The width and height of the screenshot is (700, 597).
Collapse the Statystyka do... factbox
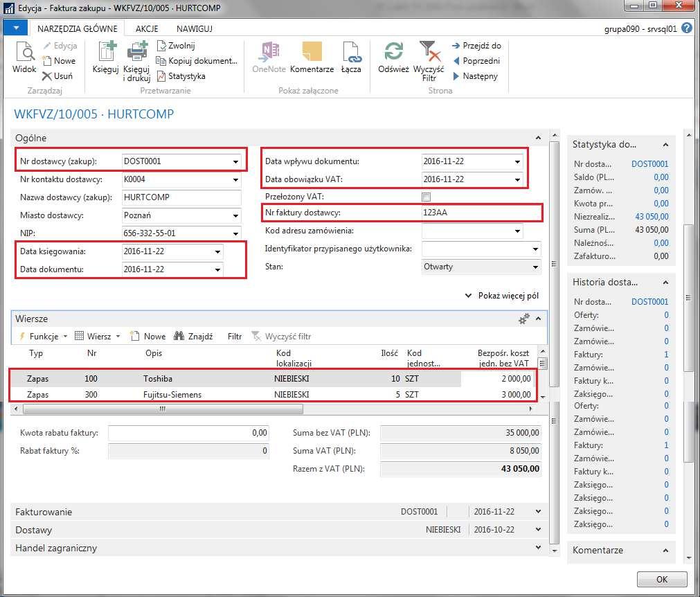665,145
